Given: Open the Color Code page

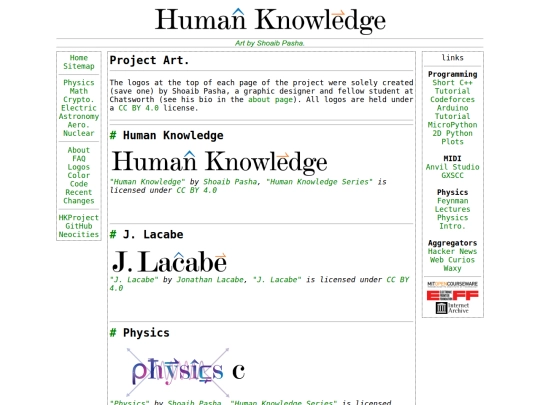Looking at the screenshot, I should (x=79, y=179).
